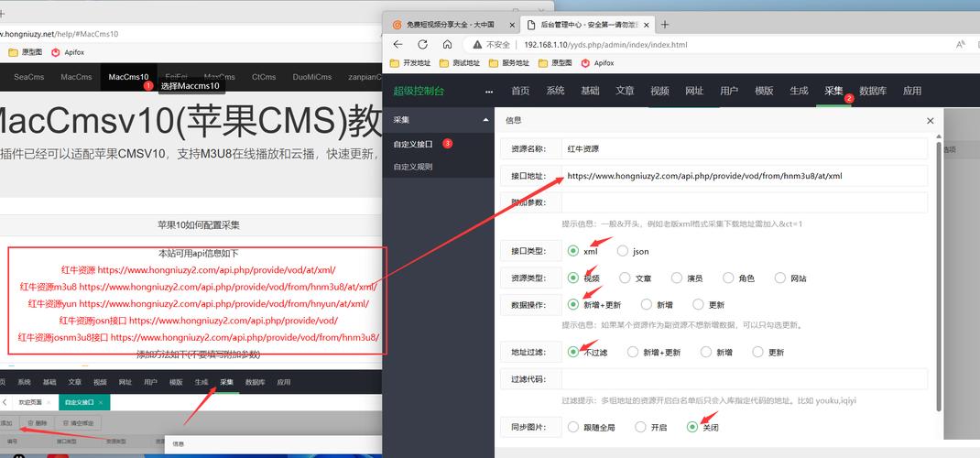Open 应用 in admin top navigation
Viewport: 980px width, 458px height.
click(x=912, y=91)
